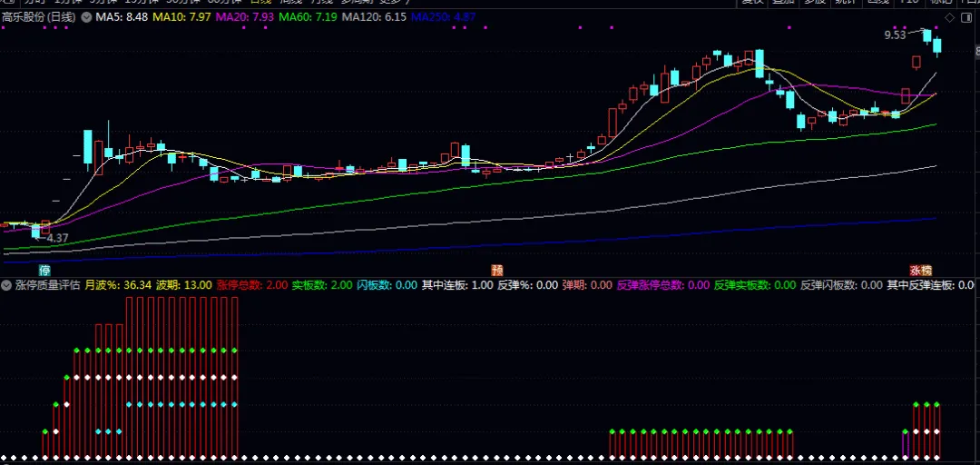Click the orange 预 marker below the chart
The height and width of the screenshot is (465, 980).
click(497, 271)
